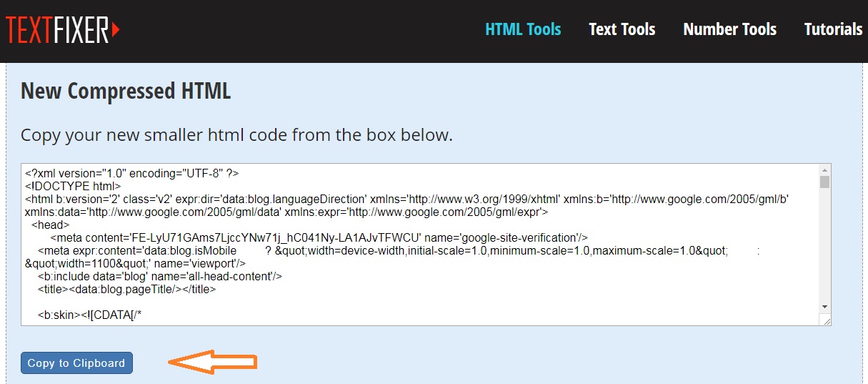Screen dimensions: 868x384
Task: Click the New Compressed HTML heading
Action: pos(126,92)
